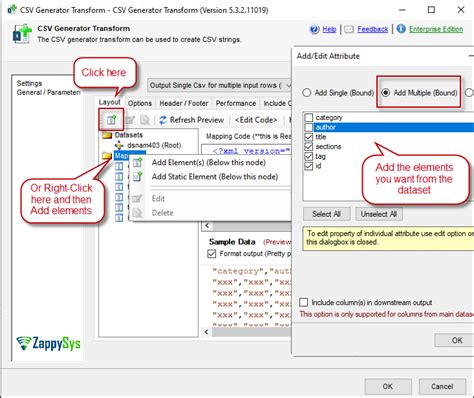This screenshot has width=474, height=398.
Task: Uncheck the title attribute checkbox
Action: (309, 137)
